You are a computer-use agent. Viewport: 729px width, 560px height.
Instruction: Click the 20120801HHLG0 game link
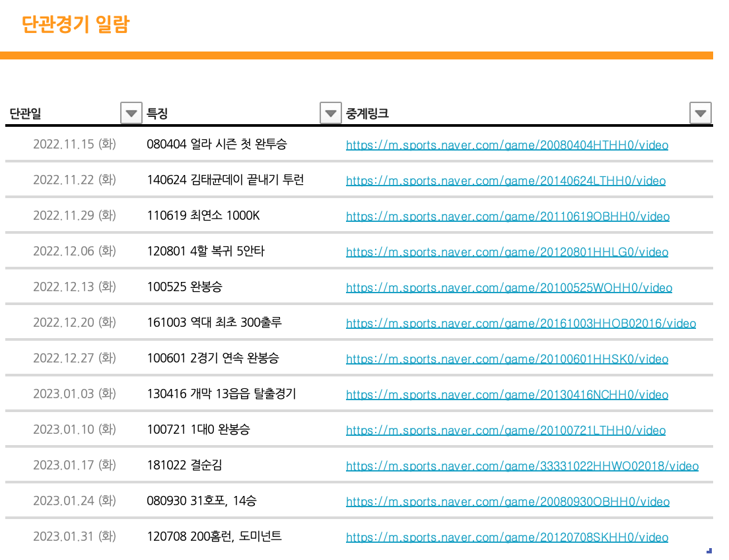pyautogui.click(x=506, y=252)
